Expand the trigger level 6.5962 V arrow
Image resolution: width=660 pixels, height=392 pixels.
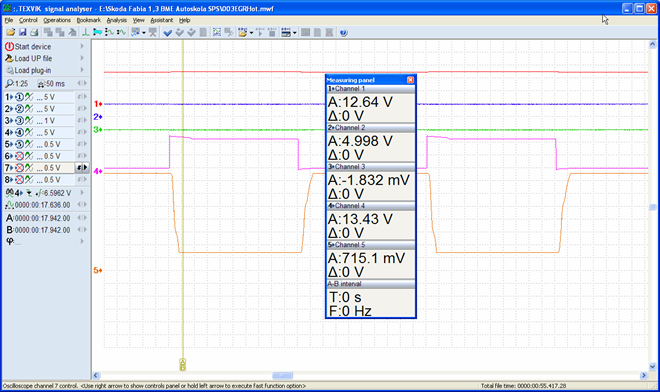pos(82,193)
